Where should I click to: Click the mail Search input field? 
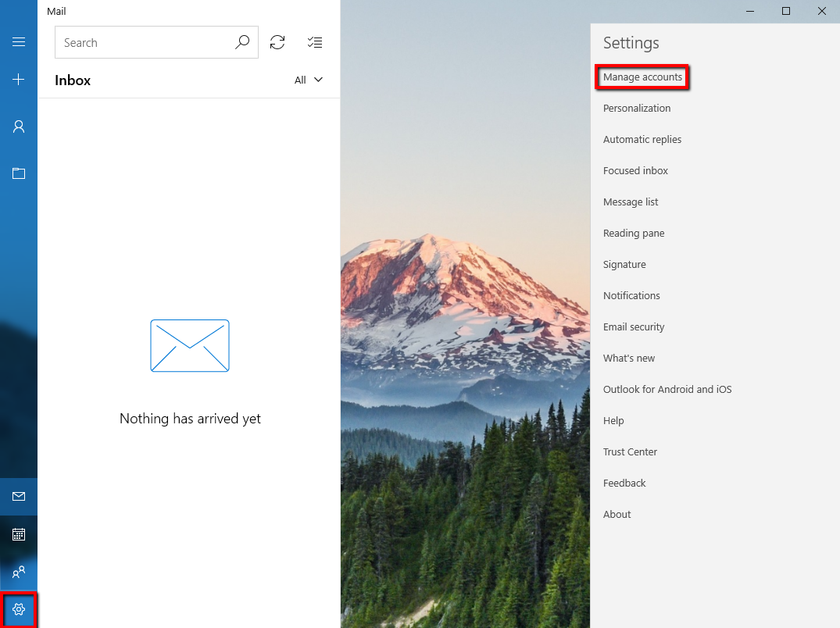[x=141, y=42]
